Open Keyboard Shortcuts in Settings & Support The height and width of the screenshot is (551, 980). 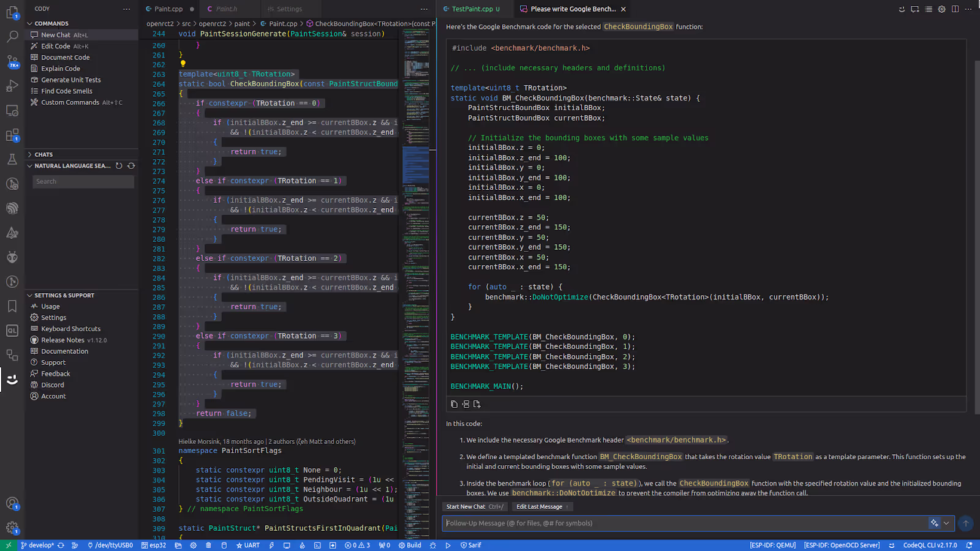pyautogui.click(x=82, y=329)
